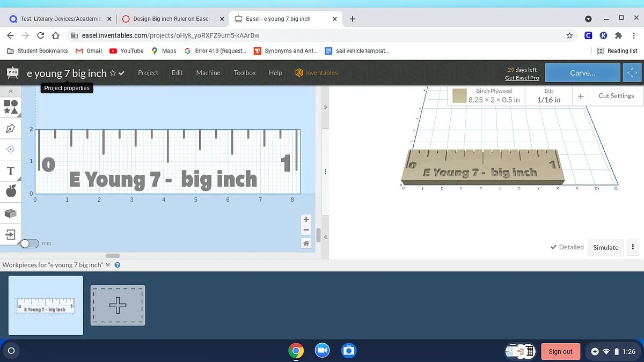644x362 pixels.
Task: Open the Toolbox menu
Action: click(245, 73)
